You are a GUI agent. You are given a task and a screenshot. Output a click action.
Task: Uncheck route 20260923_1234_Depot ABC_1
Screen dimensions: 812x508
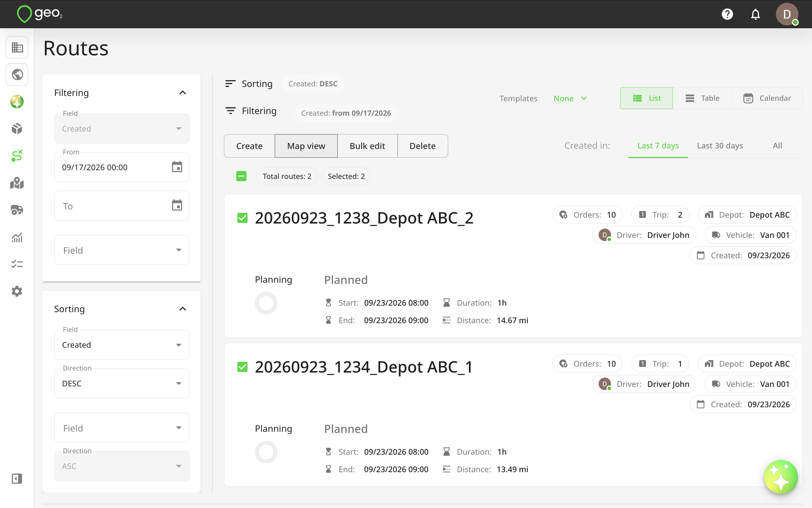point(242,367)
